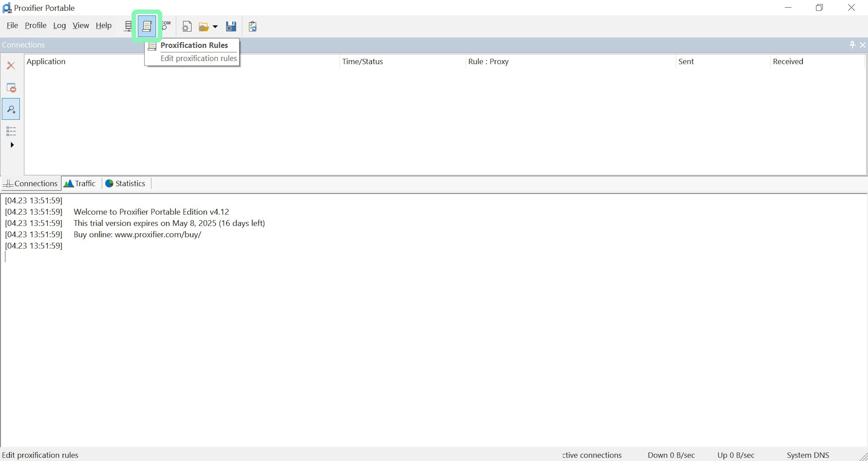Click the clipboard checklist toolbar icon

tap(253, 26)
